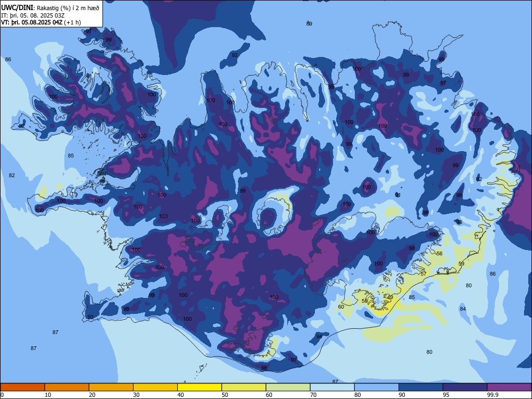Click legend tick label '20'
Screen dimensions: 532x399
click(x=92, y=395)
